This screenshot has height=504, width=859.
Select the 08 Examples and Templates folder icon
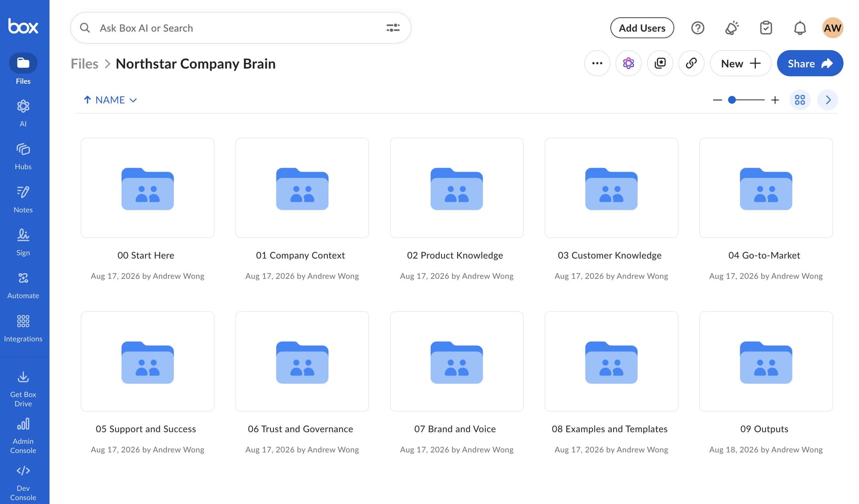tap(611, 362)
